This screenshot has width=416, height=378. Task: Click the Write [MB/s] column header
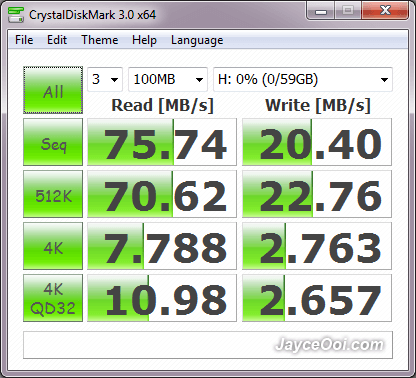318,105
